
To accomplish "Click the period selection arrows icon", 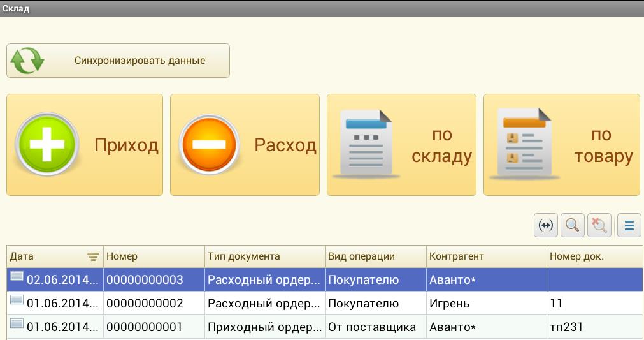I will [x=545, y=225].
